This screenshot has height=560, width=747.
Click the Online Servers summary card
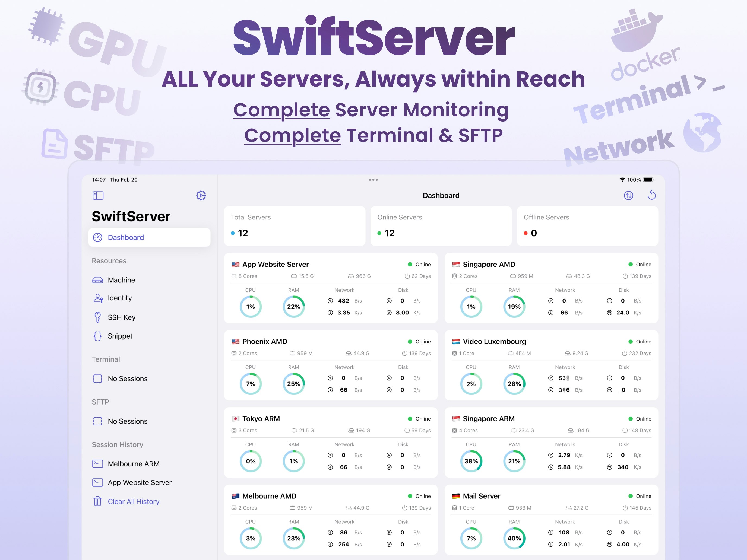click(x=441, y=226)
